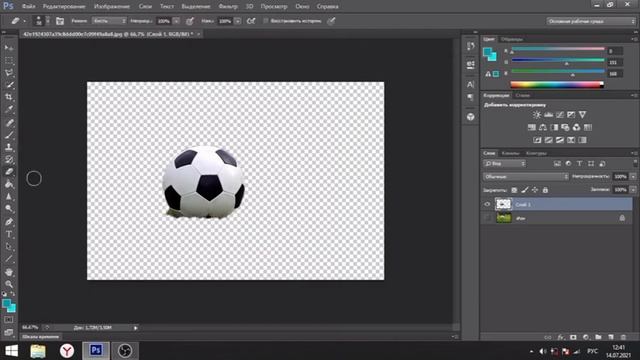Delete layer with the trash icon

click(x=623, y=337)
